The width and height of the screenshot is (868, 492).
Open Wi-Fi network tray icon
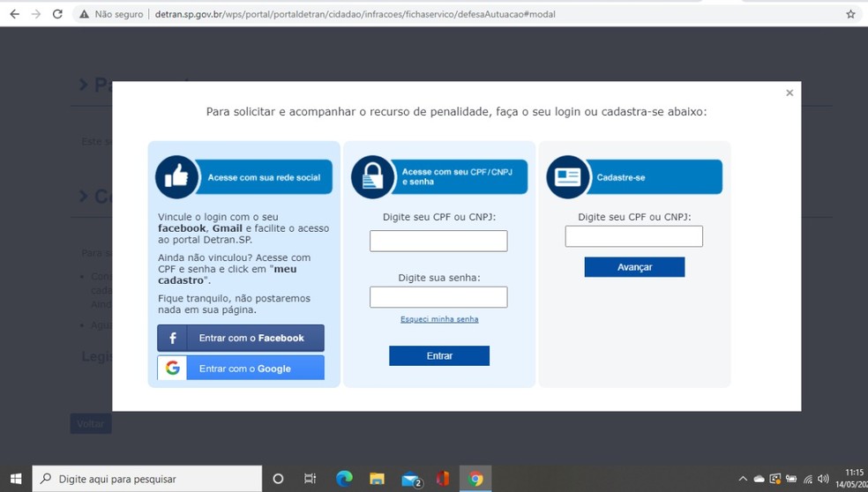click(808, 479)
